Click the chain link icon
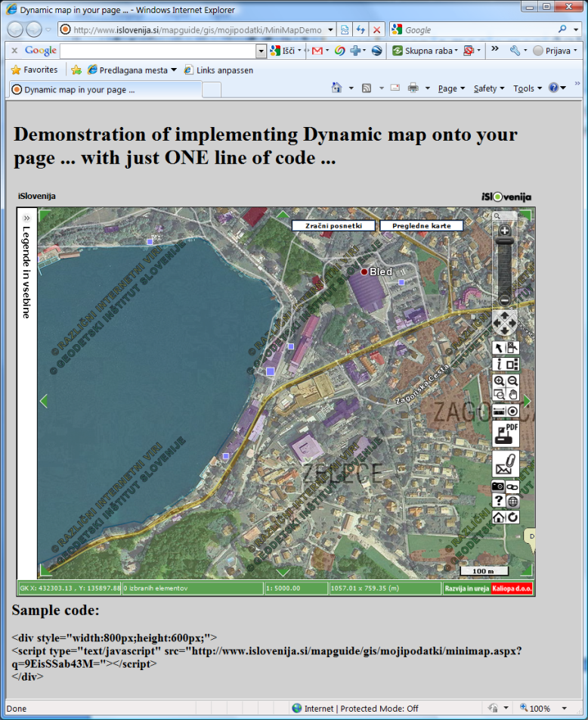Viewport: 588px width, 720px height. tap(512, 487)
